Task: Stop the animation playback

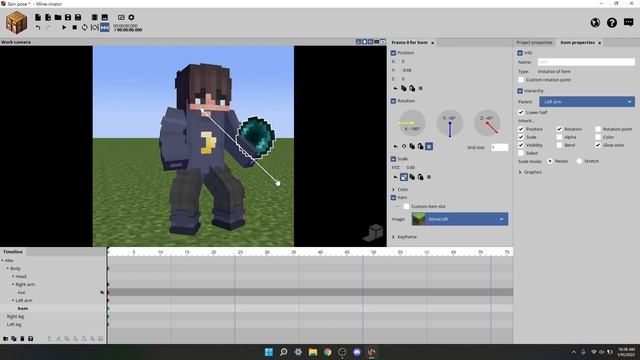Action: (74, 27)
